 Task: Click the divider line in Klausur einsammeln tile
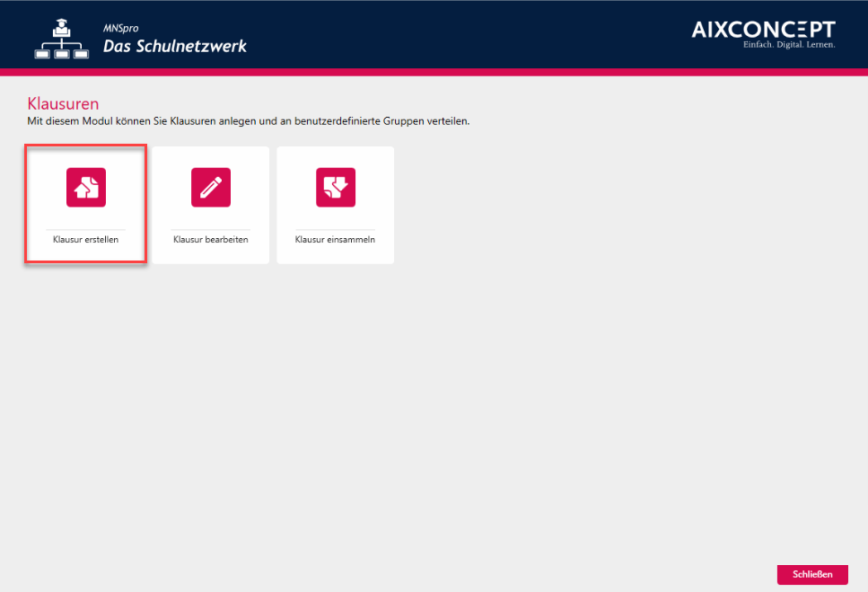335,229
